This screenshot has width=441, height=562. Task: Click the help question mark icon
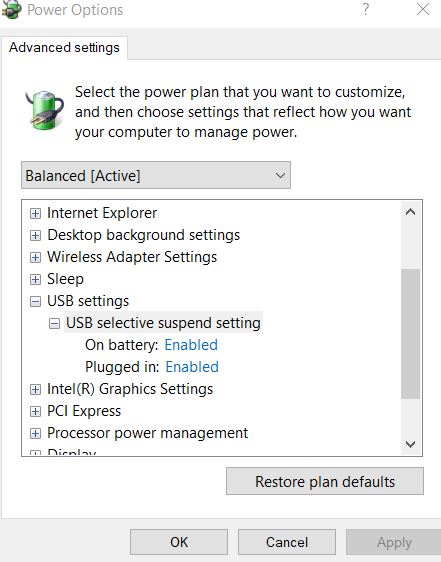pyautogui.click(x=365, y=9)
